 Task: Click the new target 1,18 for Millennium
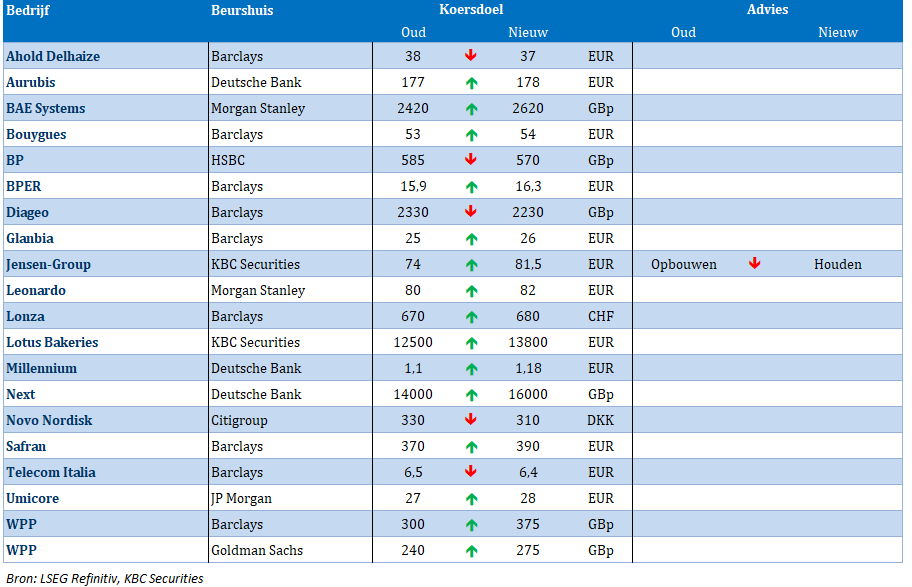click(x=528, y=369)
